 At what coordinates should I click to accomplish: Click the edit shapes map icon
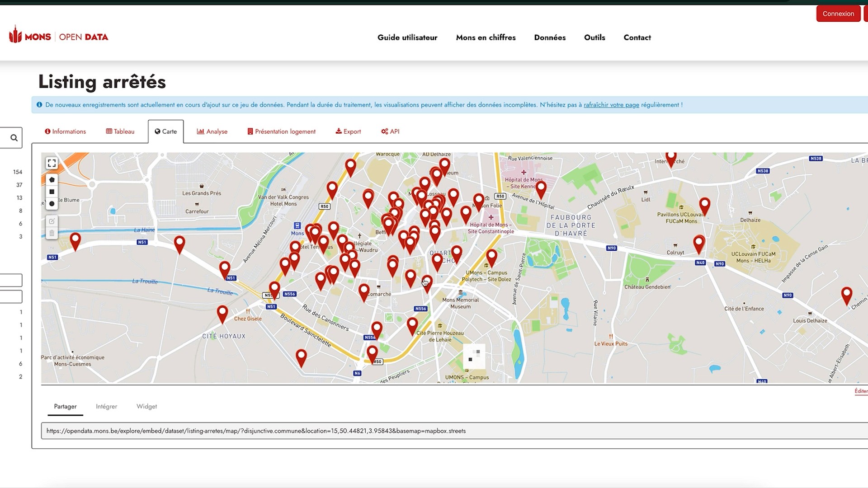[x=52, y=221]
